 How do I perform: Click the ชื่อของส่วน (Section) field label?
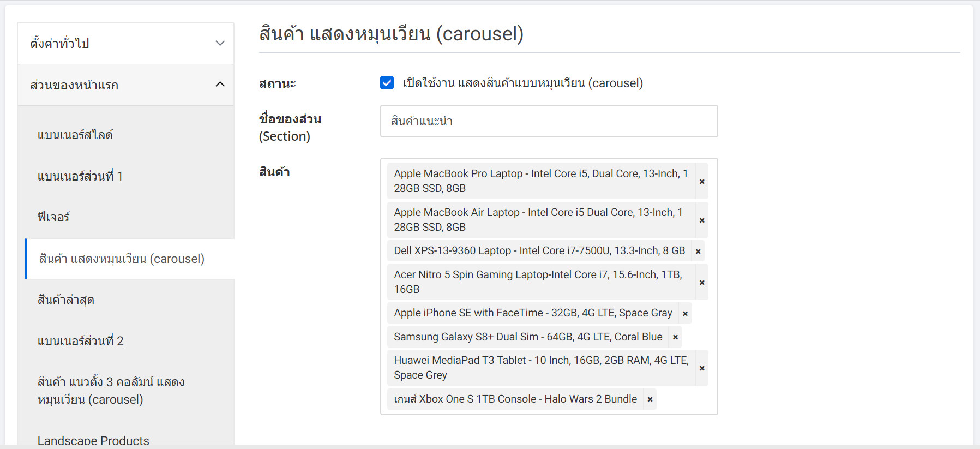290,128
